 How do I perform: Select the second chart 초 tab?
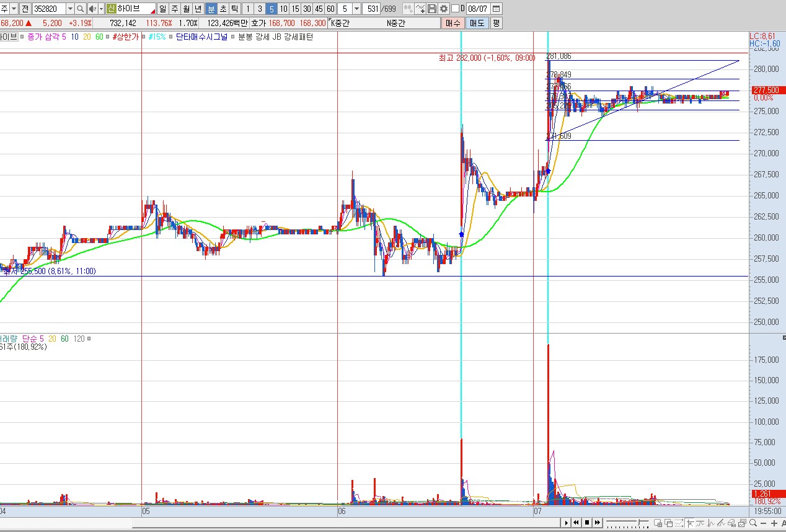click(223, 9)
